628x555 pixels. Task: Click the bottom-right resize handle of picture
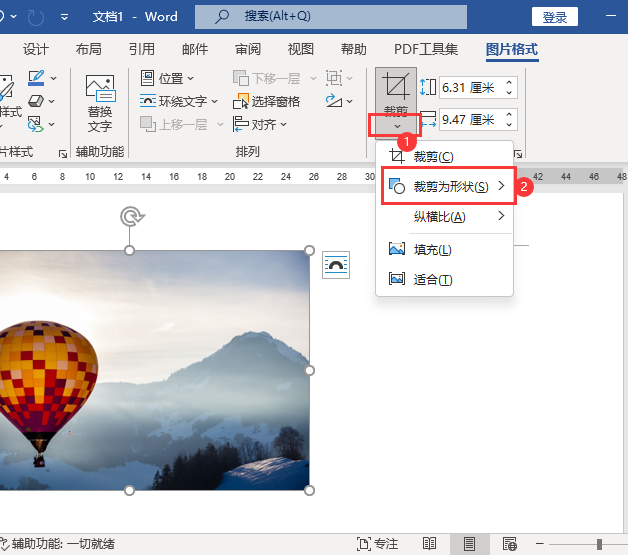[x=309, y=490]
